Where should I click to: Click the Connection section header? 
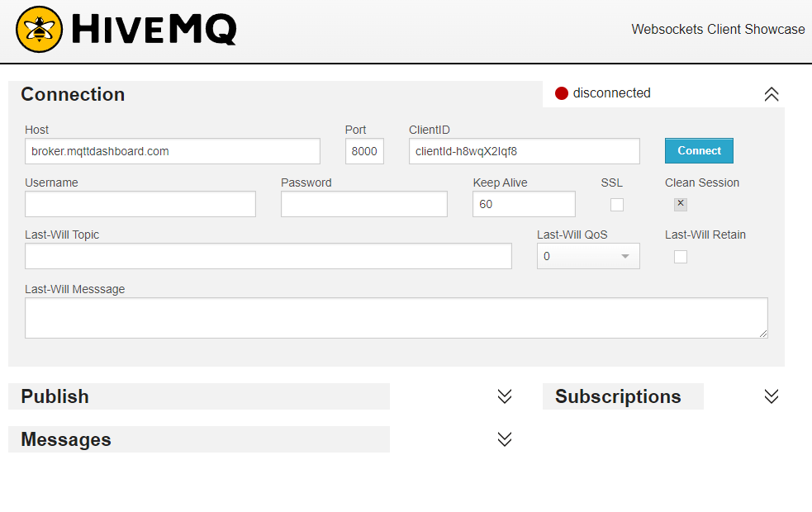(276, 94)
